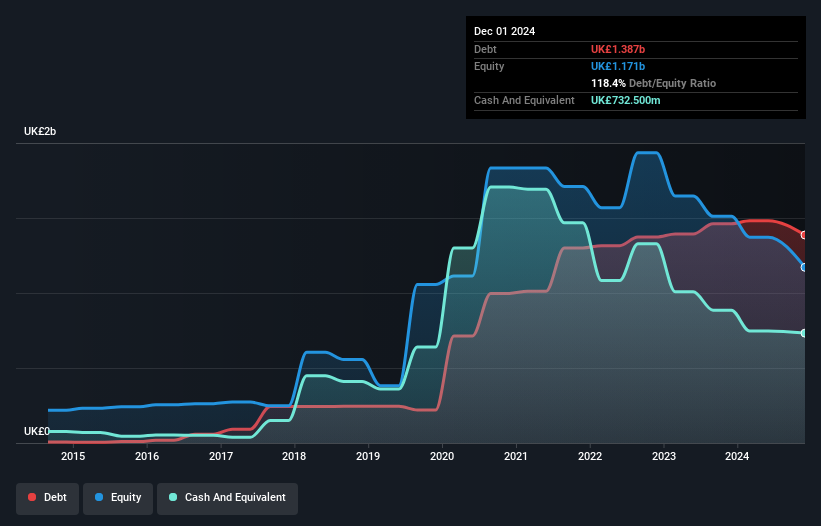Select the teal Cash endpoint marker on chart

coord(804,333)
